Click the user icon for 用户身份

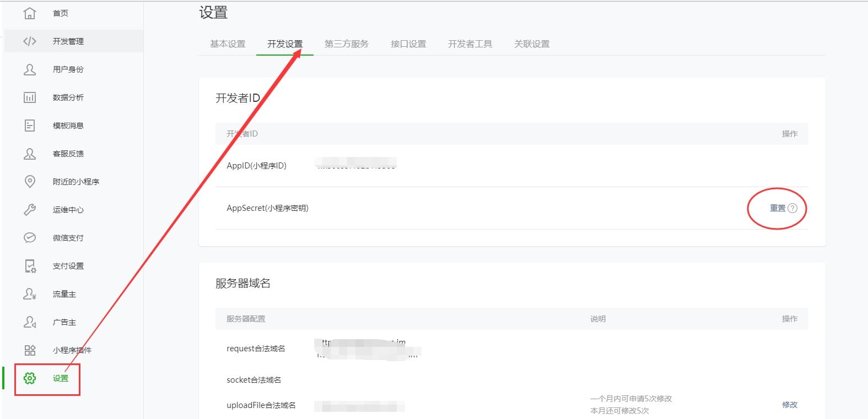point(30,69)
